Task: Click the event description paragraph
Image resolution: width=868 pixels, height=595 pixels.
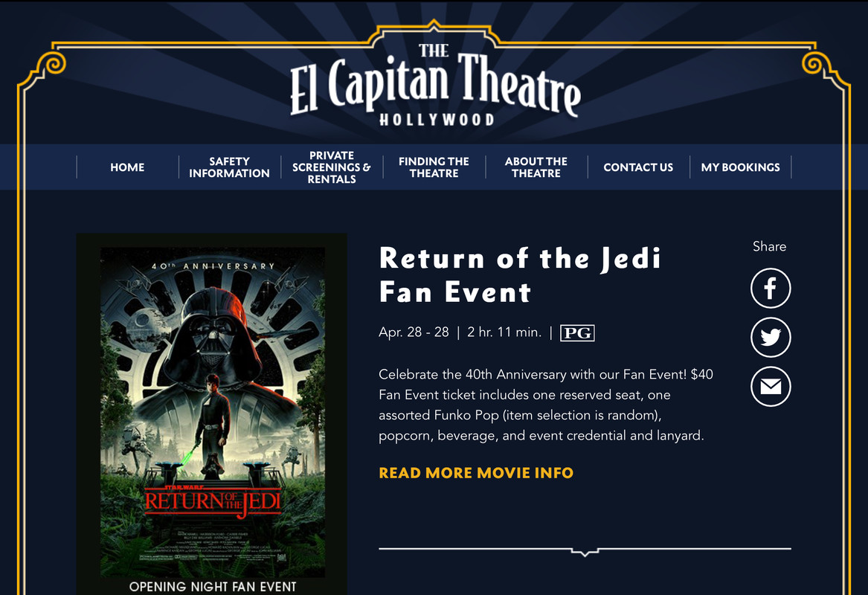Action: point(546,405)
